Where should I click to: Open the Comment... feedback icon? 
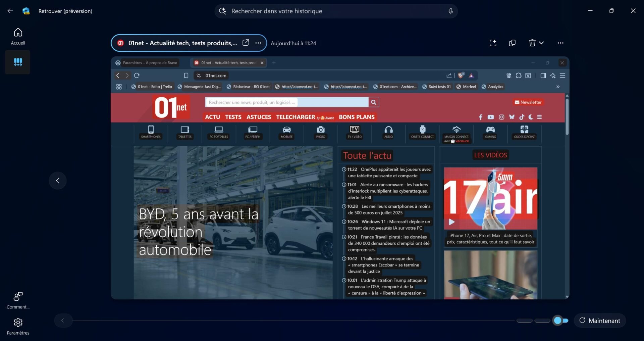pyautogui.click(x=18, y=300)
